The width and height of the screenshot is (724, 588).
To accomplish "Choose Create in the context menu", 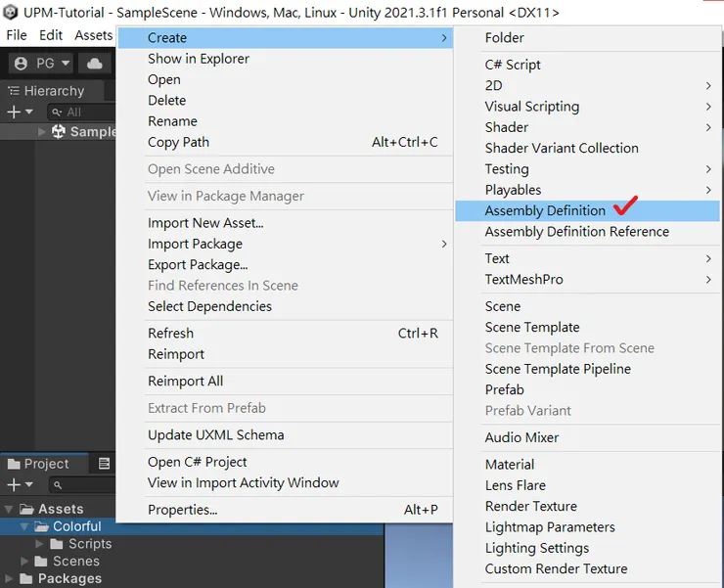I will pos(285,38).
